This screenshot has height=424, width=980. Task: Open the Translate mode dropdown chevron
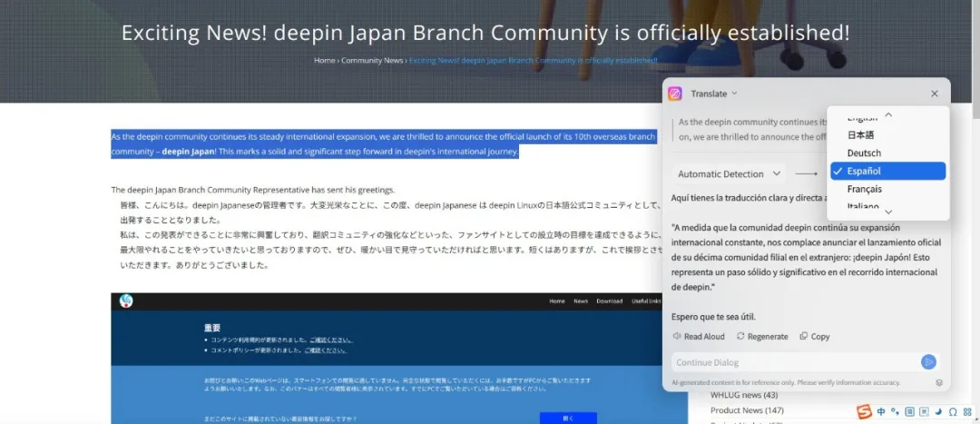pos(734,94)
